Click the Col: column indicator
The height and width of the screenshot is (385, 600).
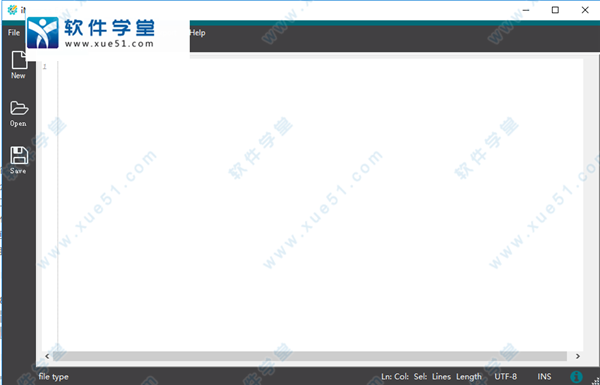401,377
